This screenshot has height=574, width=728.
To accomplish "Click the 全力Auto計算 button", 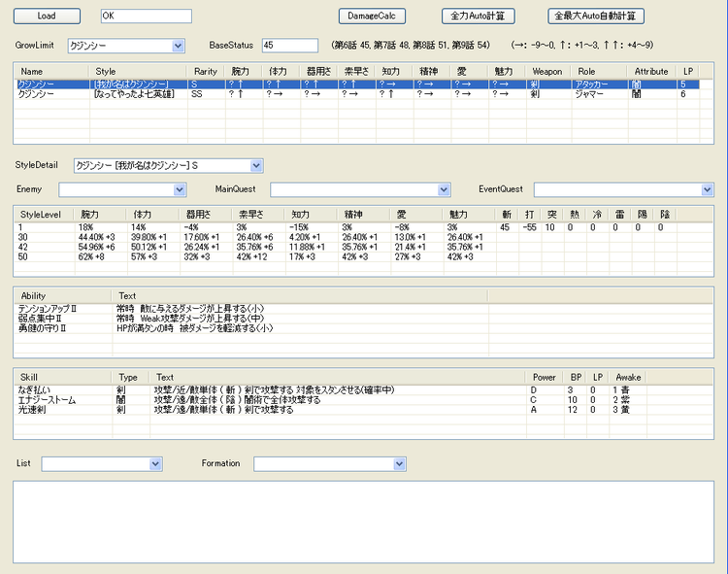I will click(x=478, y=17).
